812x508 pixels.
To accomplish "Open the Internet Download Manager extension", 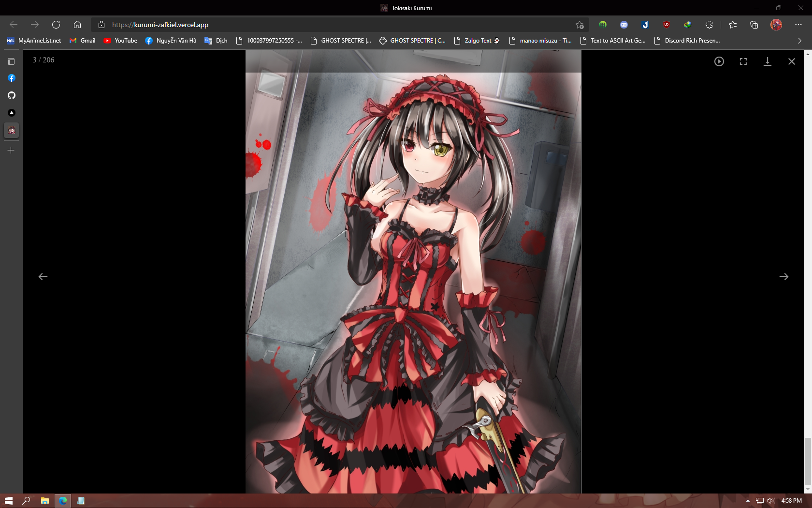I will coord(687,25).
